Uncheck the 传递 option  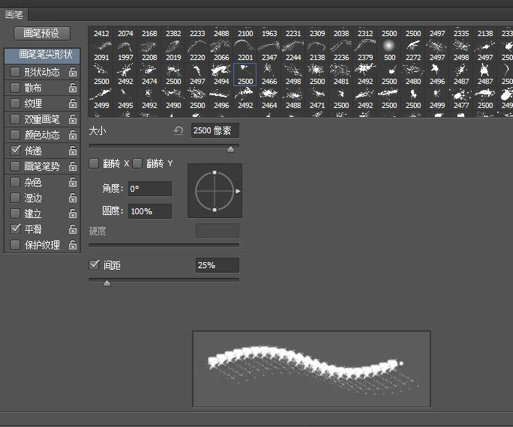[15, 151]
